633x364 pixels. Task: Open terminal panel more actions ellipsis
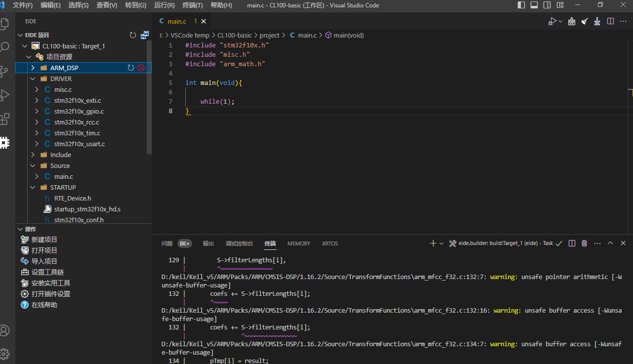[x=597, y=243]
